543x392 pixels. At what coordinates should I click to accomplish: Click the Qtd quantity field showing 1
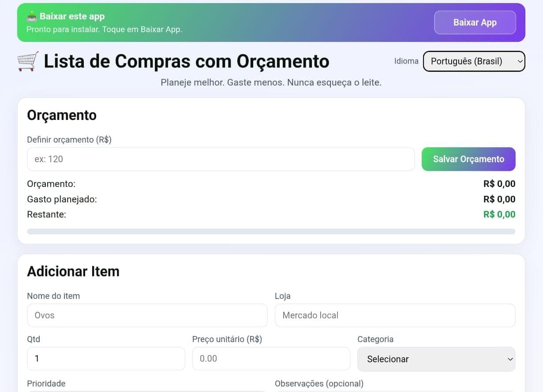click(x=106, y=358)
